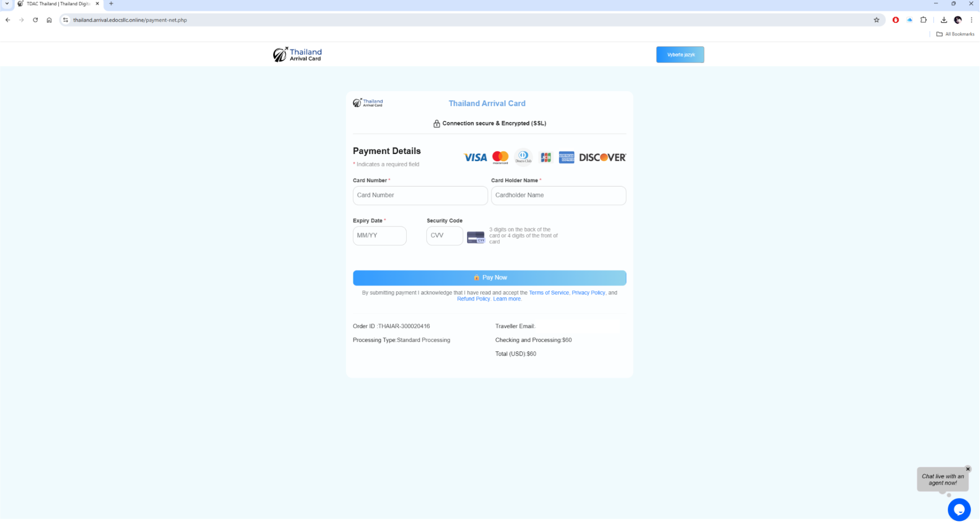The image size is (980, 528).
Task: Bookmark this page with the star icon
Action: pos(876,20)
